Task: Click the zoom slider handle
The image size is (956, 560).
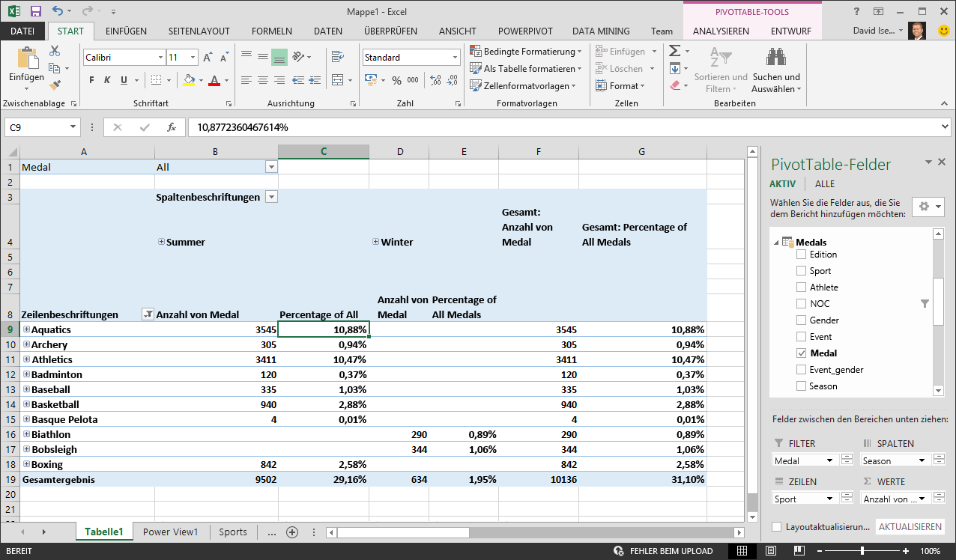Action: (x=862, y=551)
